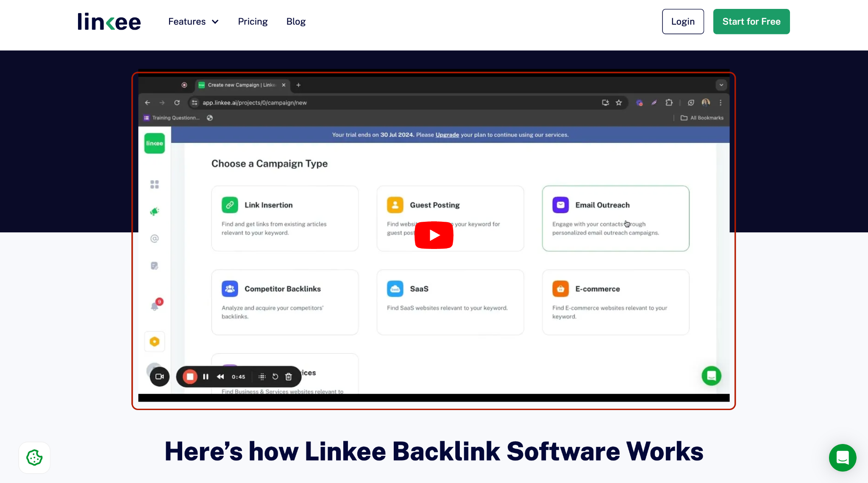Screen dimensions: 868x483
Task: Click the 'Choose a Campaign Type' heading in video
Action: (270, 164)
